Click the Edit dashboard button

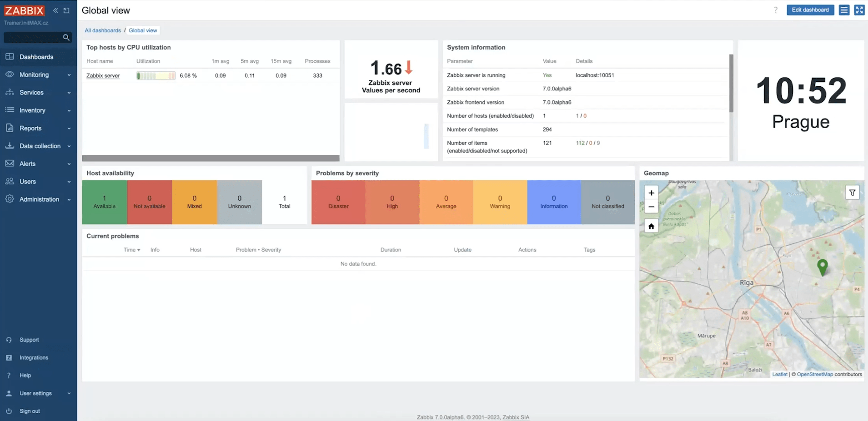coord(810,10)
